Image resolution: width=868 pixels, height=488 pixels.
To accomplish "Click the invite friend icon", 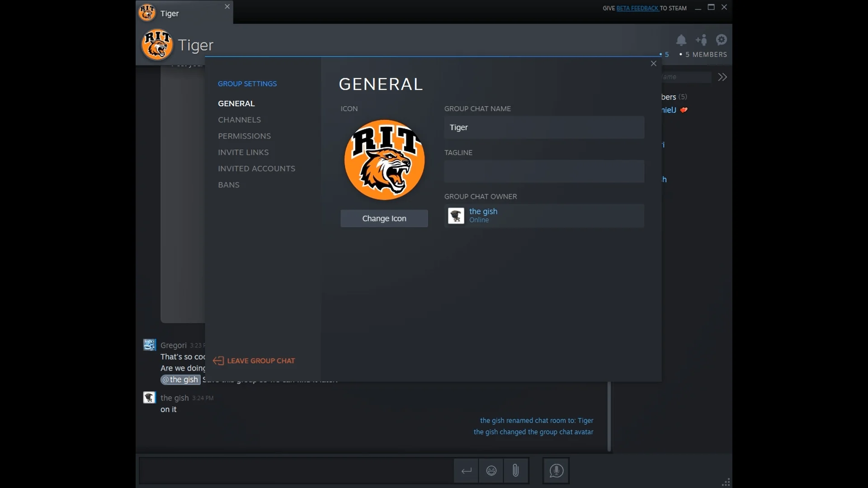I will (x=702, y=40).
